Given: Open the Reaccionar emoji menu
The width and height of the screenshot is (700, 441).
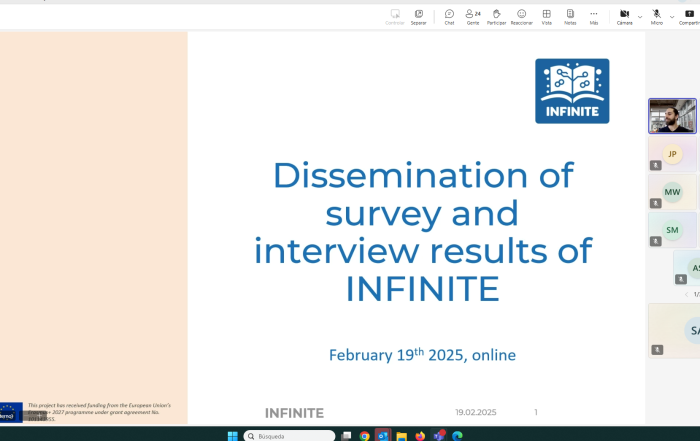Looking at the screenshot, I should [x=521, y=16].
